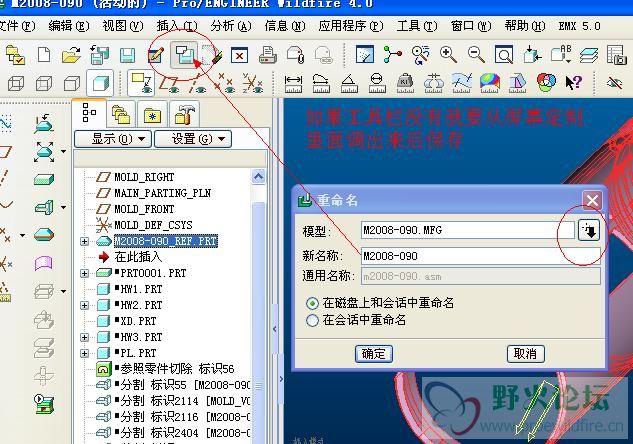
Task: Click the Mass properties weight icon
Action: (x=405, y=84)
